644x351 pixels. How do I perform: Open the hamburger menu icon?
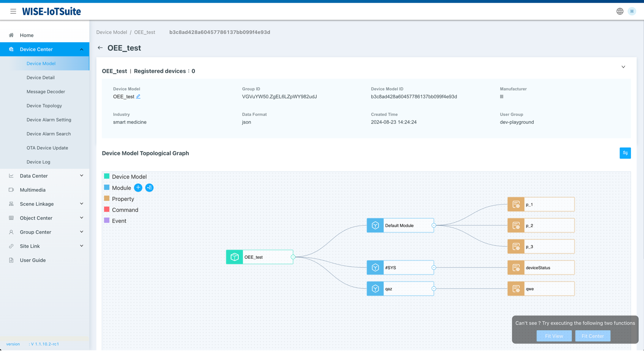(13, 11)
